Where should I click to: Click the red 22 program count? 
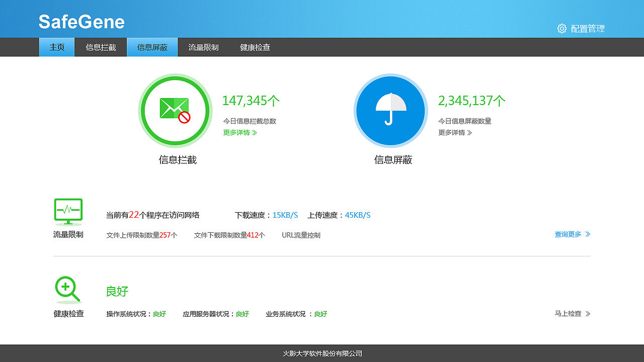click(134, 215)
